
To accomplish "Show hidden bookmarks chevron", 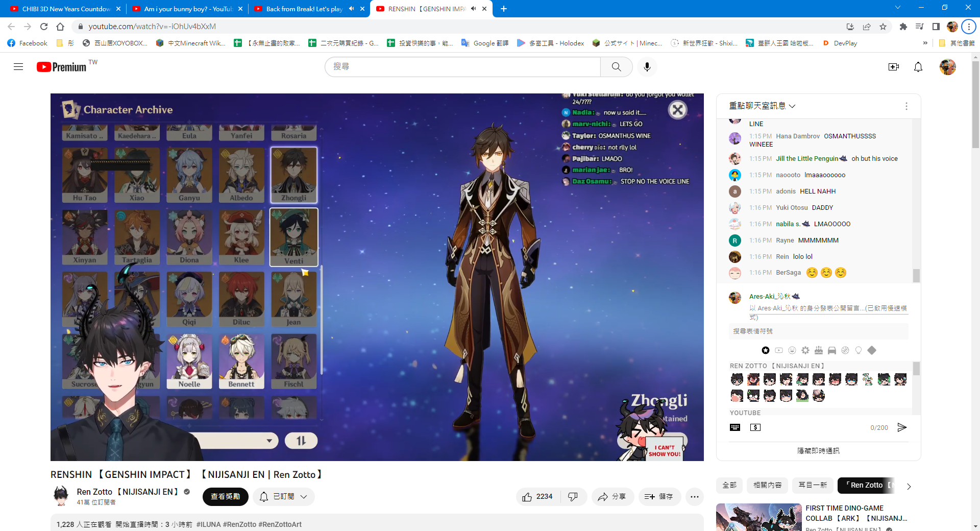I will point(925,43).
